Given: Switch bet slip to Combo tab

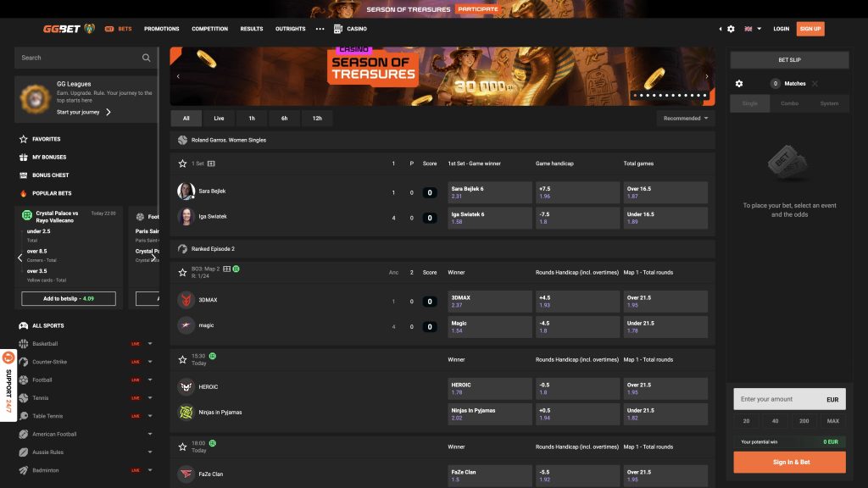Looking at the screenshot, I should click(x=789, y=103).
